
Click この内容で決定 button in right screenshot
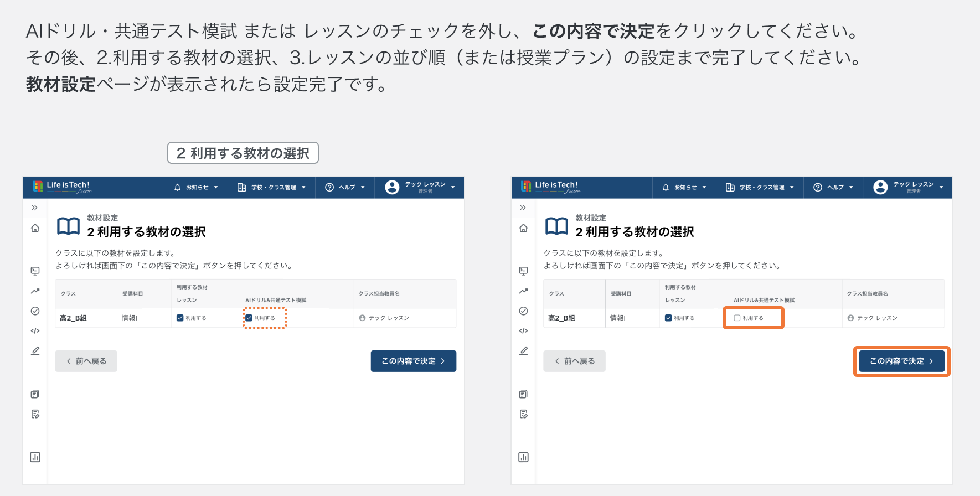(x=902, y=361)
